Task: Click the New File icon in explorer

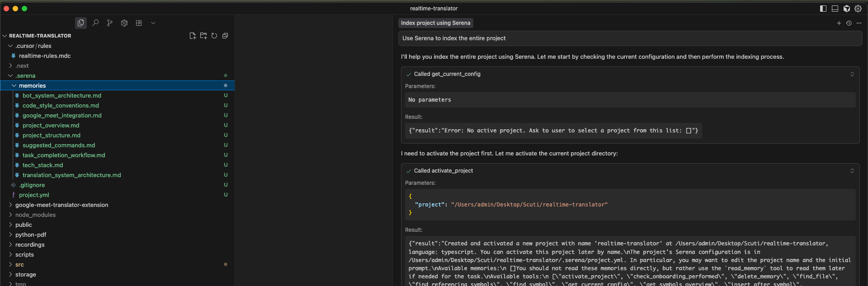Action: pos(193,36)
